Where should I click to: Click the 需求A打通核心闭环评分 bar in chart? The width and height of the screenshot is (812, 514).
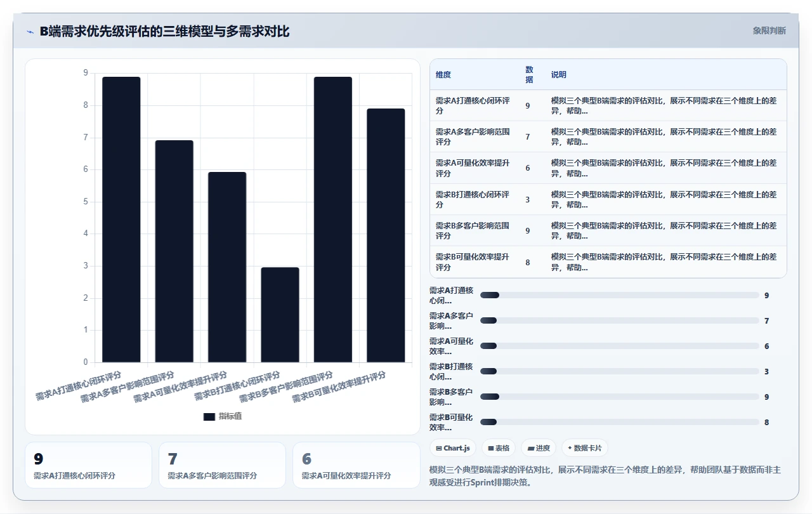[121, 220]
